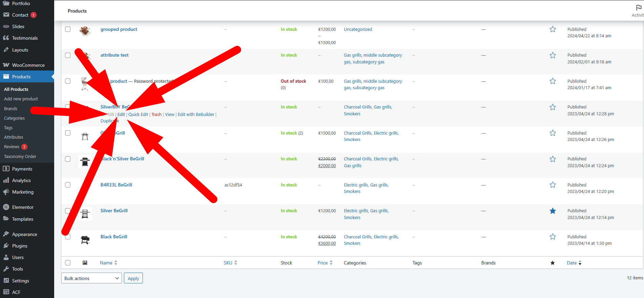644x298 pixels.
Task: Click the Layouts pencil icon
Action: coord(6,50)
